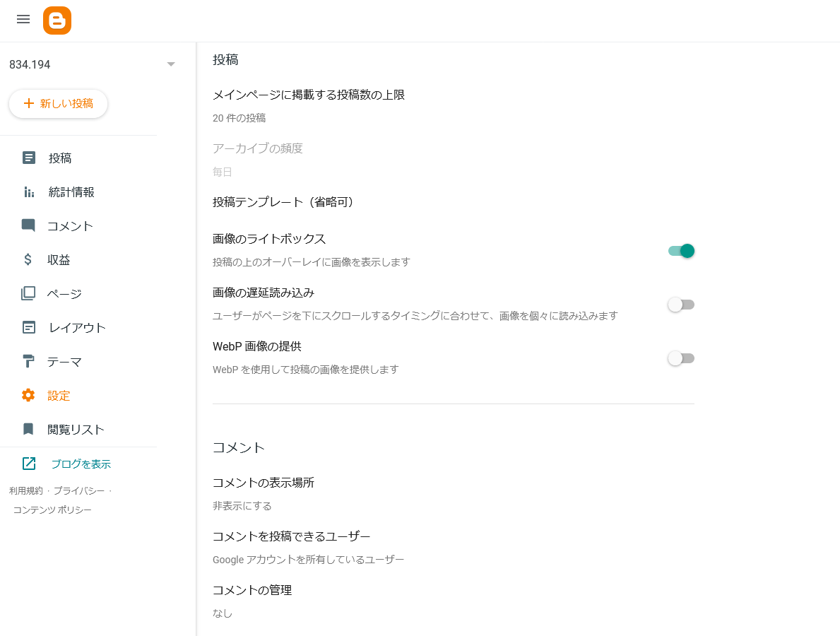Image resolution: width=840 pixels, height=636 pixels.
Task: Open the hamburger main menu
Action: point(23,20)
